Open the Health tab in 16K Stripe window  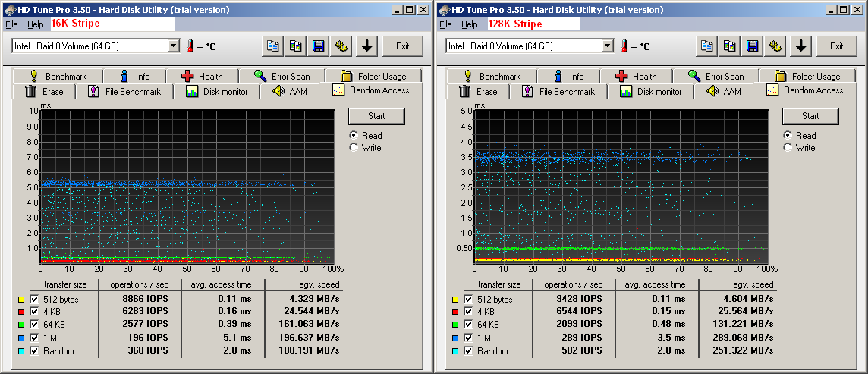[x=202, y=76]
